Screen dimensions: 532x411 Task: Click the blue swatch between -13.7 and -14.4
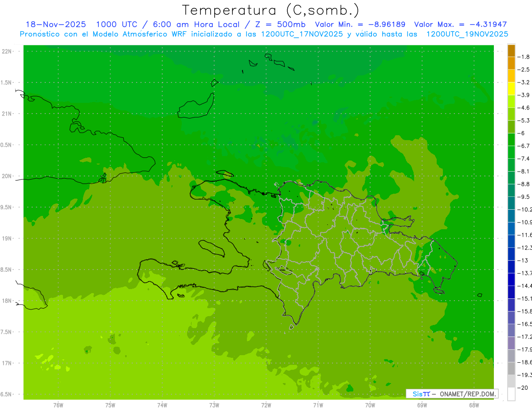511,279
